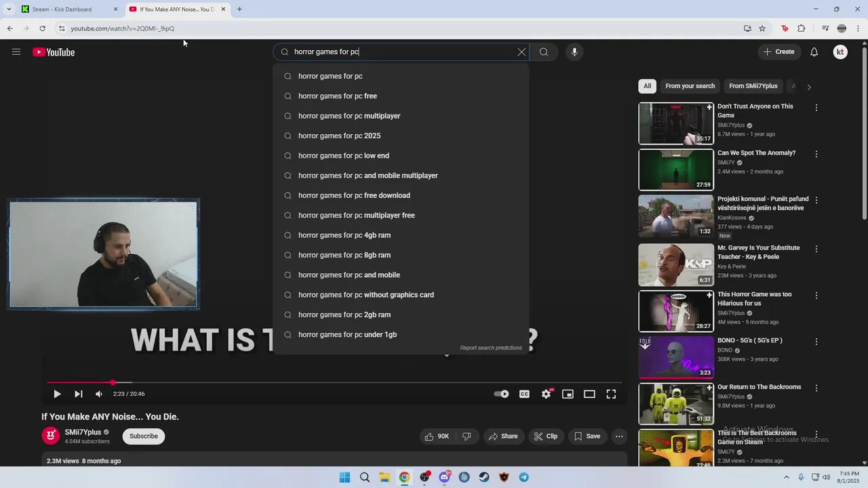
Task: Open options for BONO - 5G's video
Action: click(x=816, y=342)
